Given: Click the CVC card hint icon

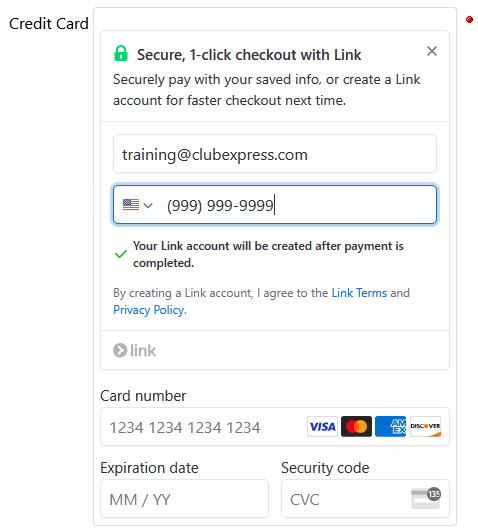Looking at the screenshot, I should click(x=426, y=498).
